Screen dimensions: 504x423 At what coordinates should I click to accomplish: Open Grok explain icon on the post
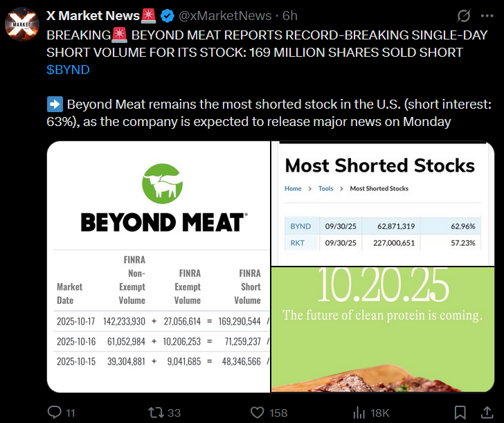pyautogui.click(x=464, y=15)
